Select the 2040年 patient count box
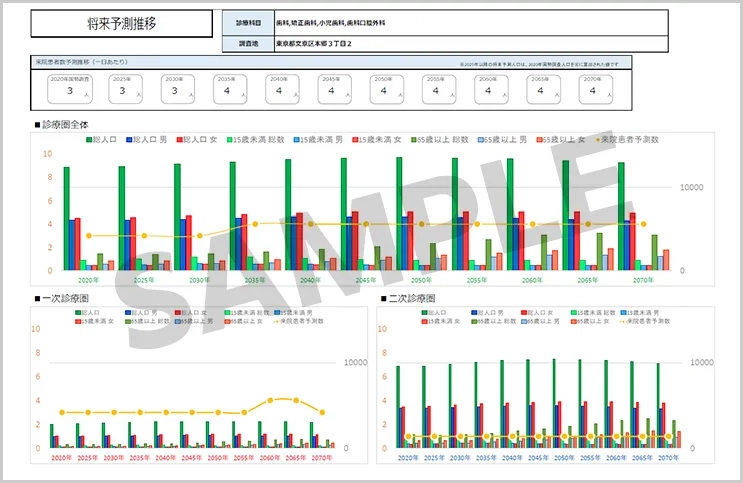This screenshot has height=483, width=743. [282, 89]
